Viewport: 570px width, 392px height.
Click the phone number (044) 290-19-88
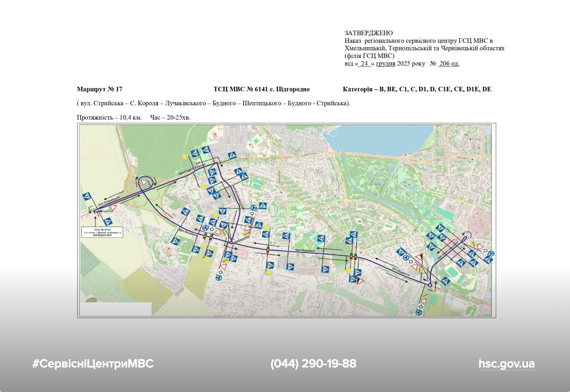coord(313,364)
